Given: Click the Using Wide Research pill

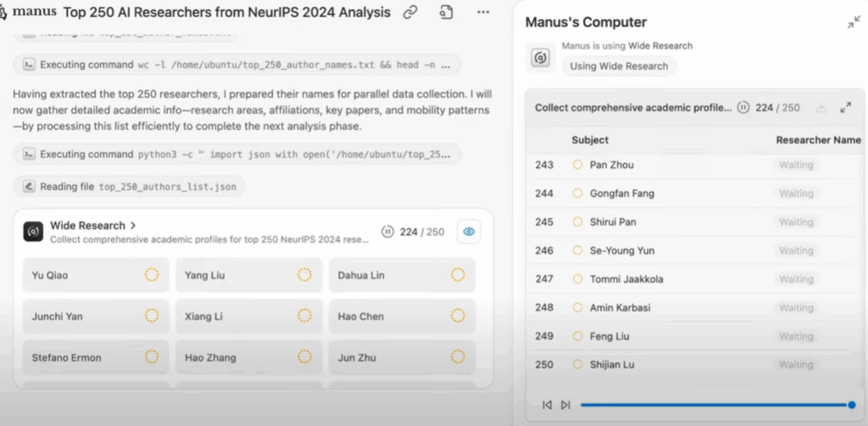Looking at the screenshot, I should click(x=619, y=66).
